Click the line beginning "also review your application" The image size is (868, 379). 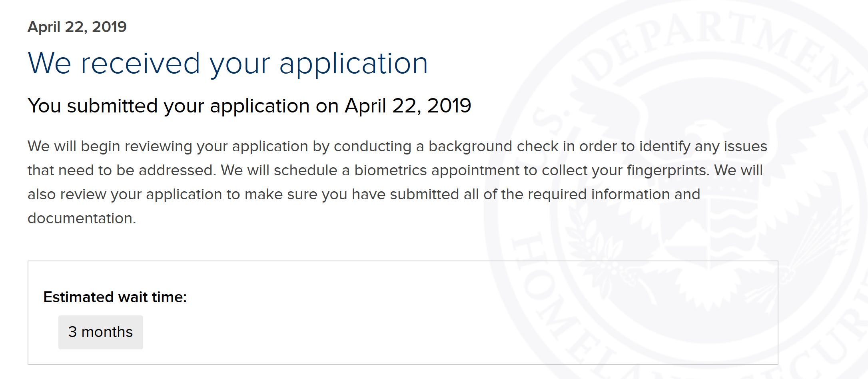[364, 195]
